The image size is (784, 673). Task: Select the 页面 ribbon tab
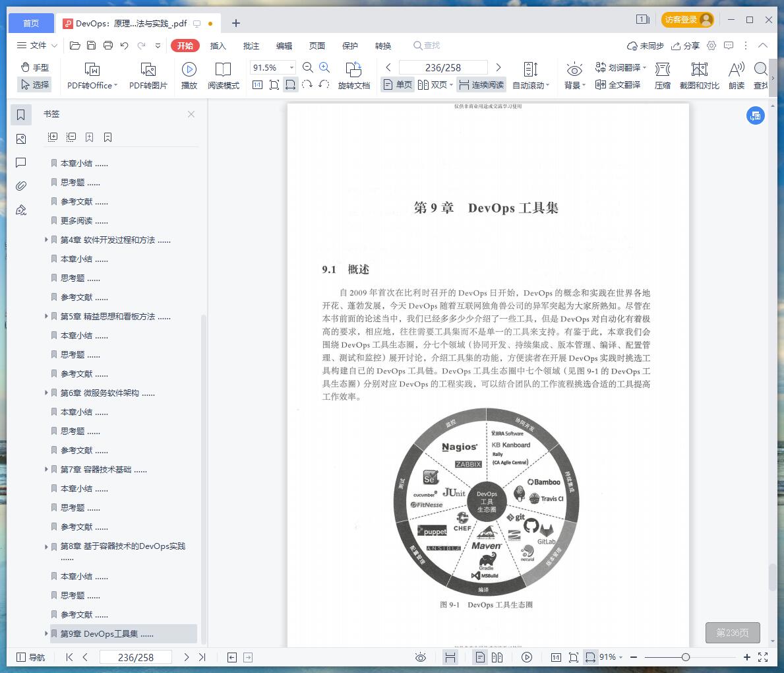click(x=317, y=46)
